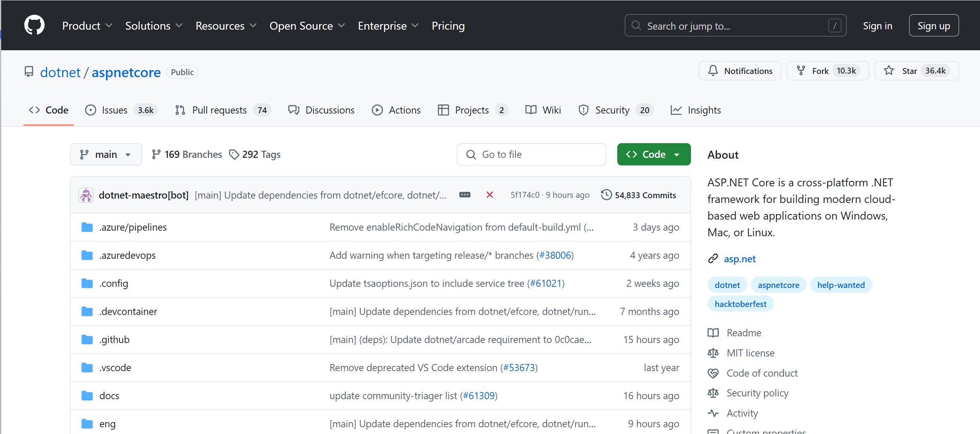This screenshot has width=980, height=434.
Task: Click the failed build red X icon
Action: (x=490, y=195)
